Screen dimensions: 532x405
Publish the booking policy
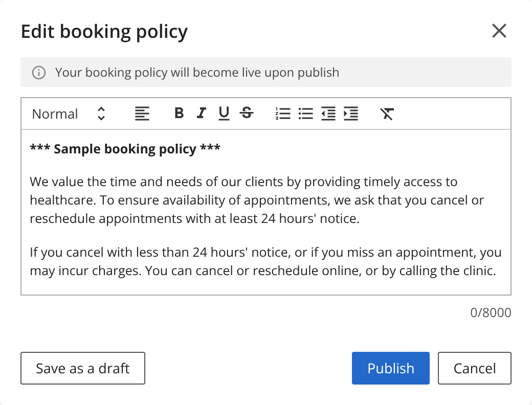point(390,368)
